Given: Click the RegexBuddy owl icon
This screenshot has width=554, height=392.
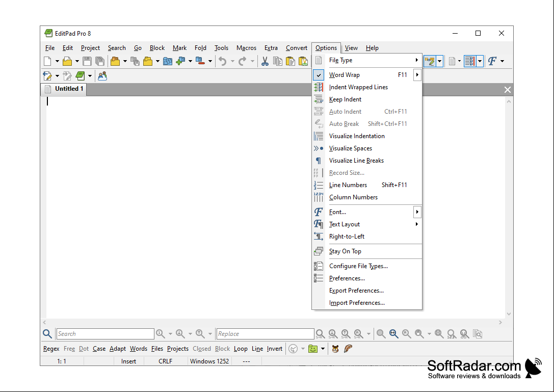Looking at the screenshot, I should pyautogui.click(x=335, y=349).
